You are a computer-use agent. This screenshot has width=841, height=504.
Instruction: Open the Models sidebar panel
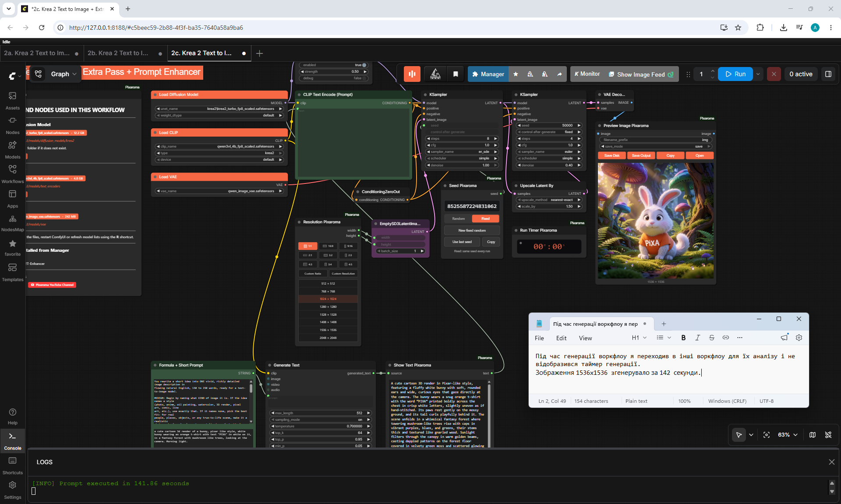[12, 149]
